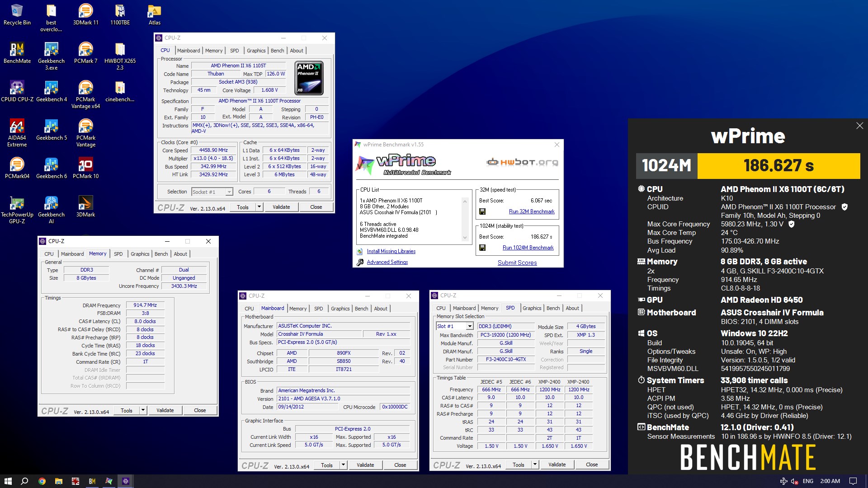The height and width of the screenshot is (488, 868).
Task: Open the Atlas folder icon
Action: coord(154,14)
